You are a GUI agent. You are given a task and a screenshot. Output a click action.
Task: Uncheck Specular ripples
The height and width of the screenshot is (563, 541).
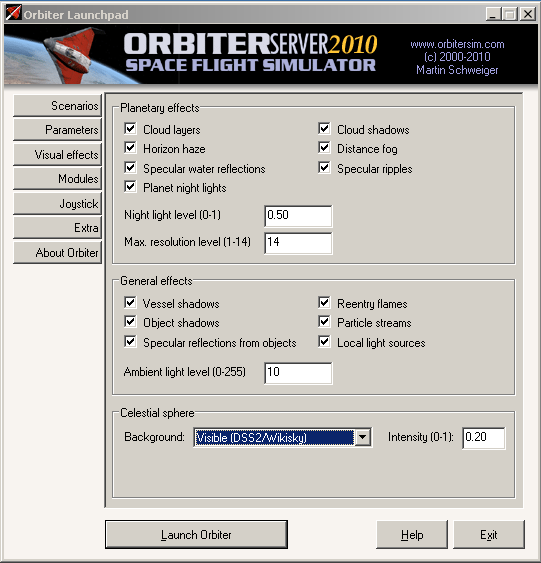click(x=324, y=168)
